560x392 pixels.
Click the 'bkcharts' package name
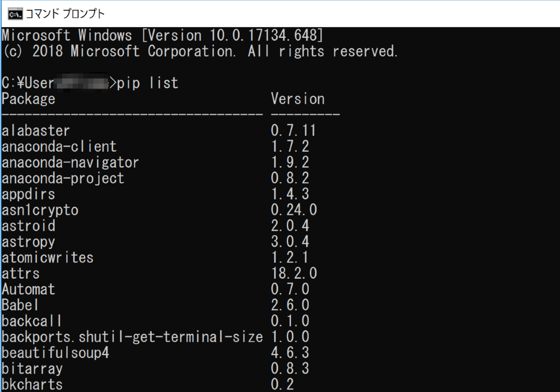[x=32, y=384]
